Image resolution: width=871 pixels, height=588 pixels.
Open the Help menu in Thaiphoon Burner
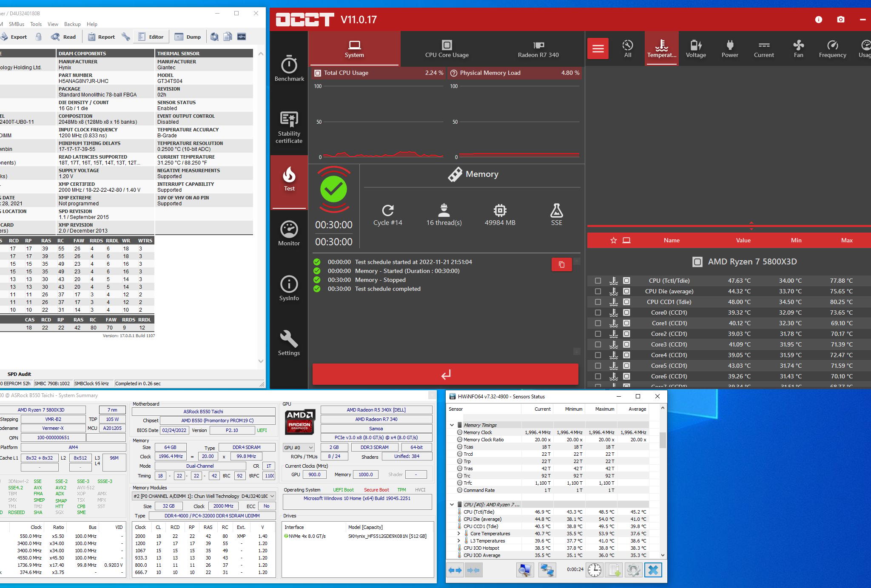pyautogui.click(x=92, y=24)
